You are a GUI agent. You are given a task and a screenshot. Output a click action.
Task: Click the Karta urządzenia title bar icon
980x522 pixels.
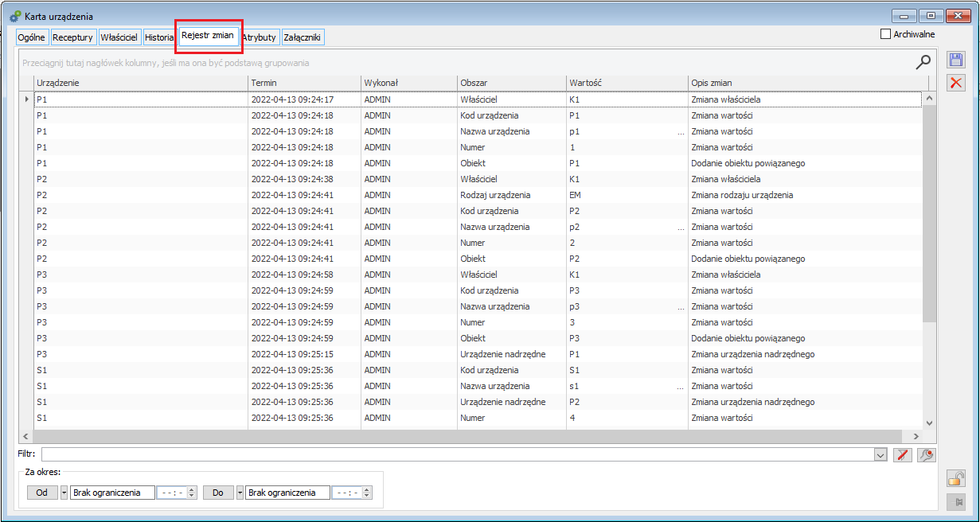[x=15, y=15]
